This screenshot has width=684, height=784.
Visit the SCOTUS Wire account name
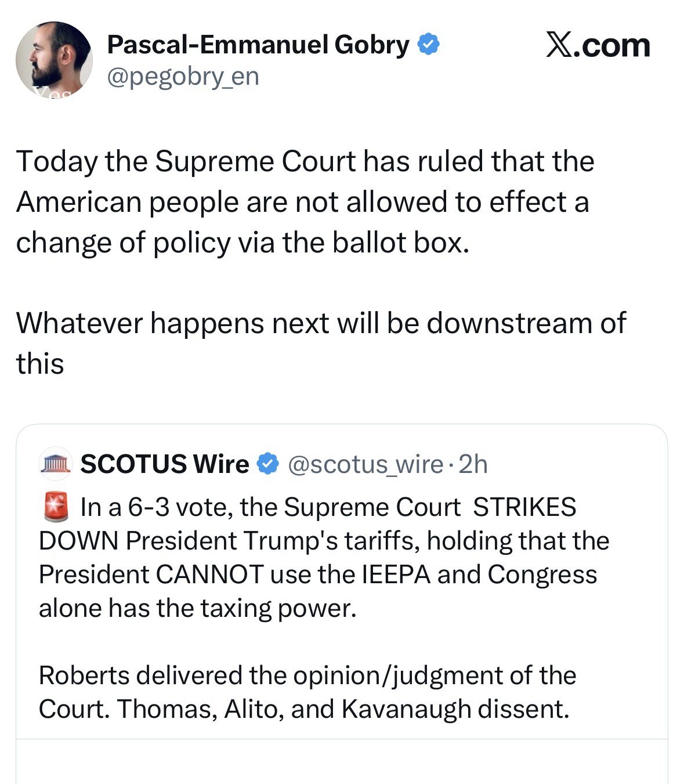[x=164, y=464]
